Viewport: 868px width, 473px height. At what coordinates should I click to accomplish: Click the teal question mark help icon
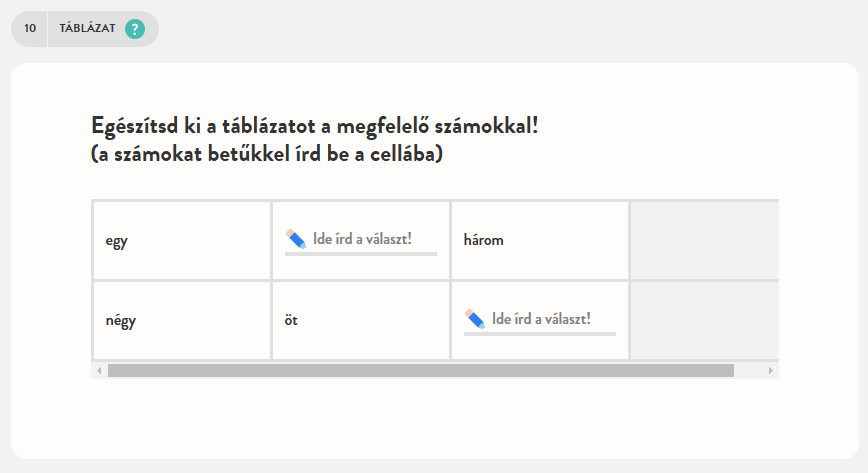pyautogui.click(x=135, y=29)
